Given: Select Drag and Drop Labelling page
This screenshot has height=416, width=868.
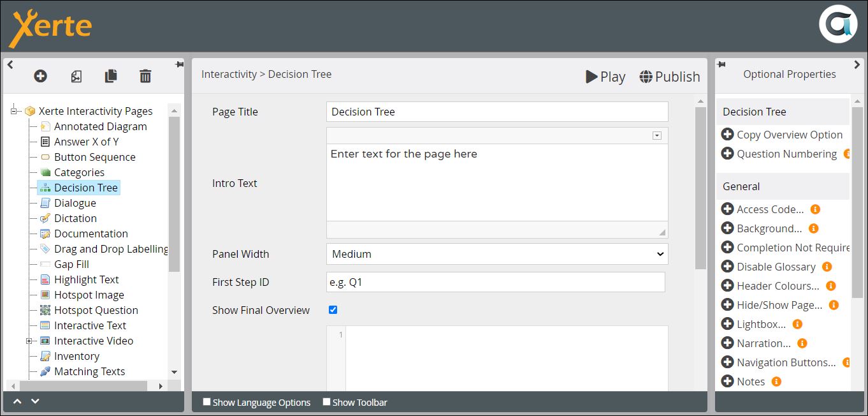Looking at the screenshot, I should click(x=110, y=249).
